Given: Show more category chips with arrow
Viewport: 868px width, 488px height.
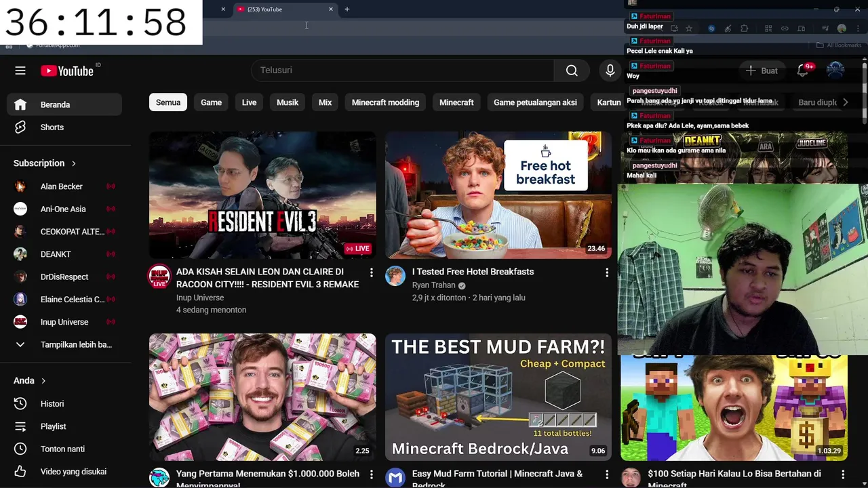Looking at the screenshot, I should [845, 102].
